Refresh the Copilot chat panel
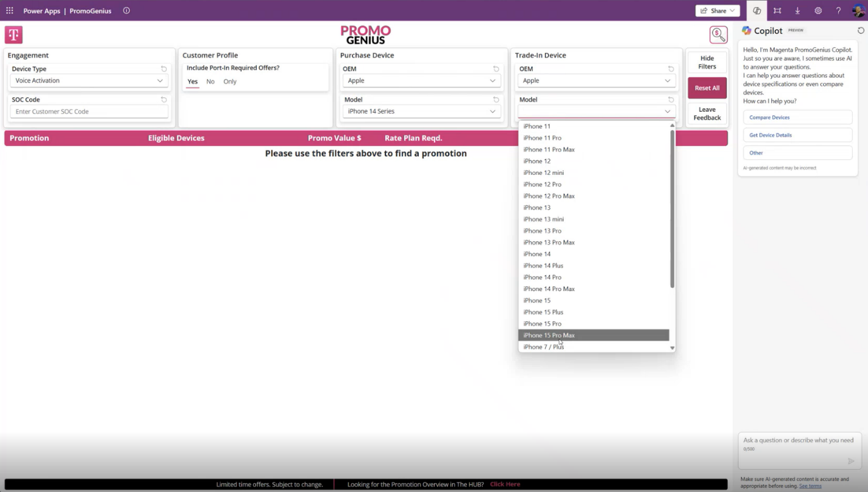Image resolution: width=868 pixels, height=492 pixels. [861, 30]
